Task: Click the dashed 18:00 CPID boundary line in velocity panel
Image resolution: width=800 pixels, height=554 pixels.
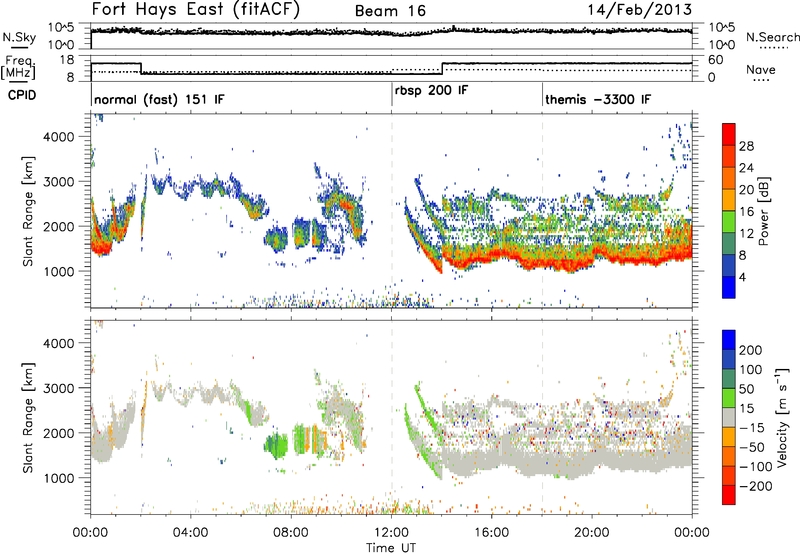Action: tap(542, 416)
